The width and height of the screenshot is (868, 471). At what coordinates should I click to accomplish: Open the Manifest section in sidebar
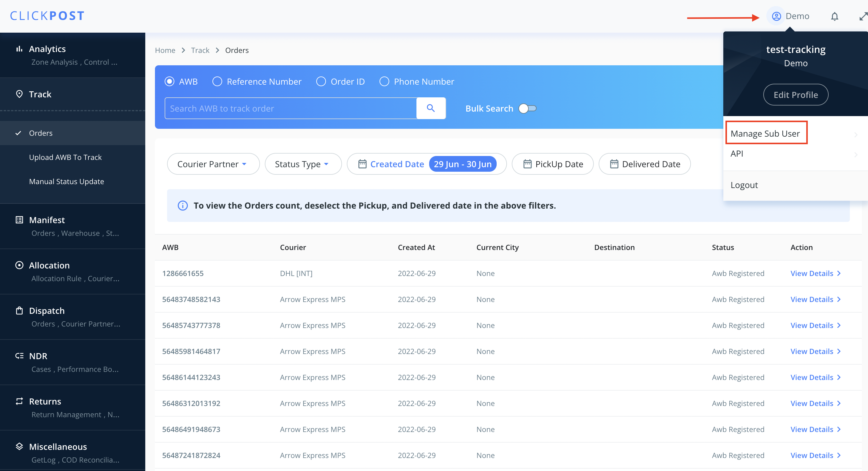(x=47, y=220)
